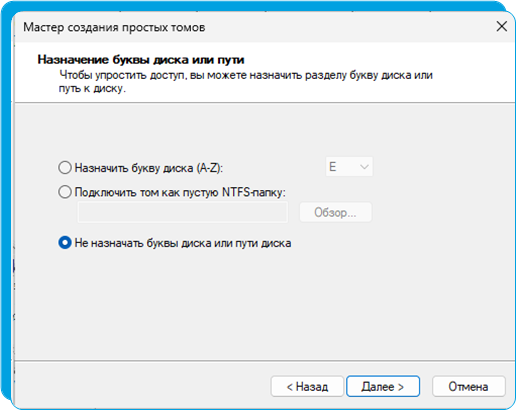Click the label text Назначить букву диска (A-Z):

(x=149, y=168)
